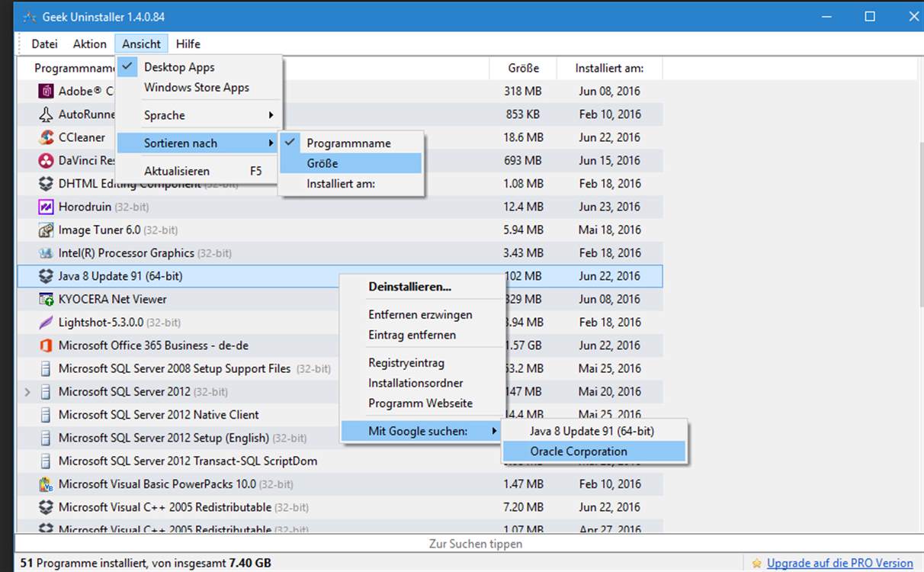The width and height of the screenshot is (924, 572).
Task: Click the Mai 20, 2016 date cell
Action: pyautogui.click(x=609, y=392)
